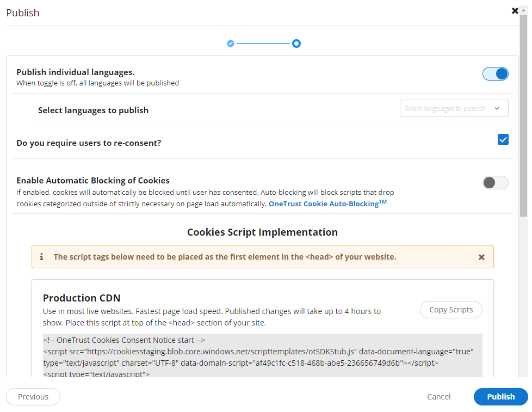Uncheck require users to re-consent checkbox
532x412 pixels.
[503, 139]
